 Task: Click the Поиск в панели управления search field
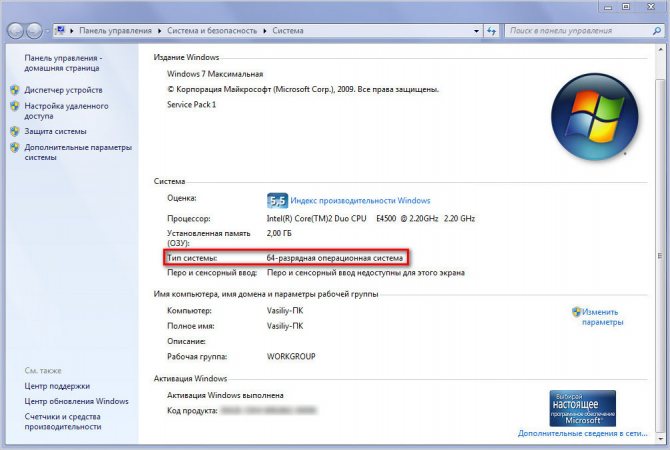click(x=579, y=31)
